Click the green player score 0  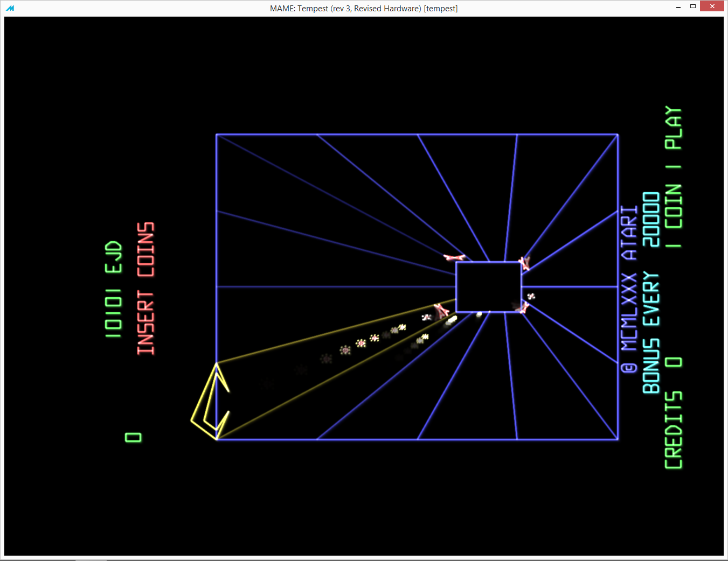coord(133,437)
